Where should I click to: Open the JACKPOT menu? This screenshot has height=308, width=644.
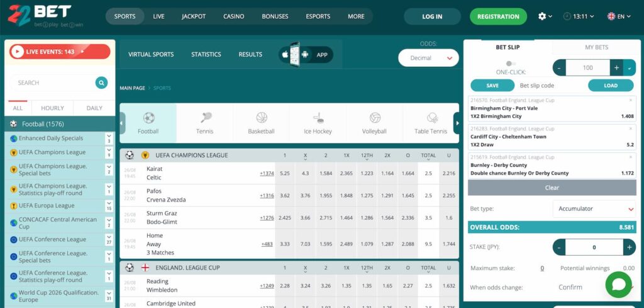(x=194, y=16)
